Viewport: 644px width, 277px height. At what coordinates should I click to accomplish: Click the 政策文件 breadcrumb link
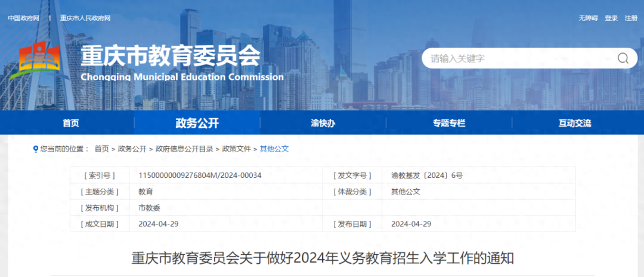[236, 149]
